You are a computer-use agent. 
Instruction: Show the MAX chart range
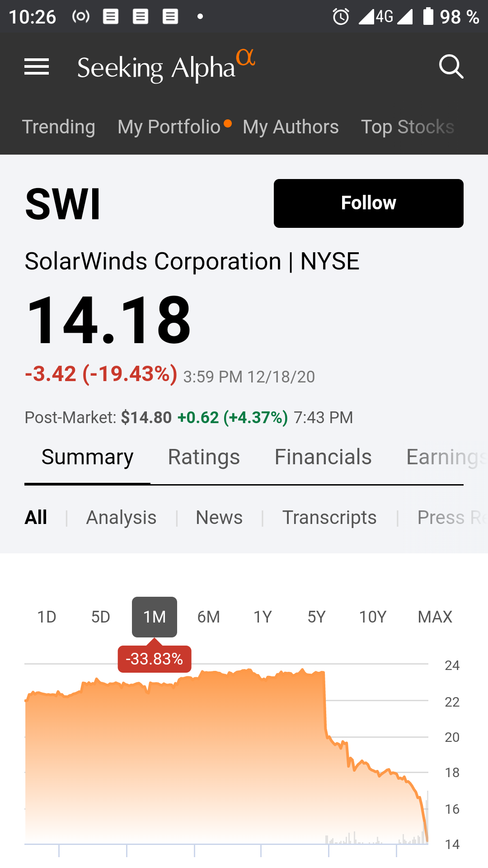tap(435, 617)
